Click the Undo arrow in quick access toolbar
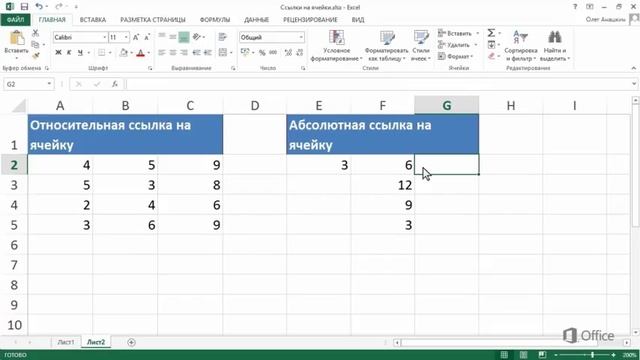 click(x=39, y=7)
